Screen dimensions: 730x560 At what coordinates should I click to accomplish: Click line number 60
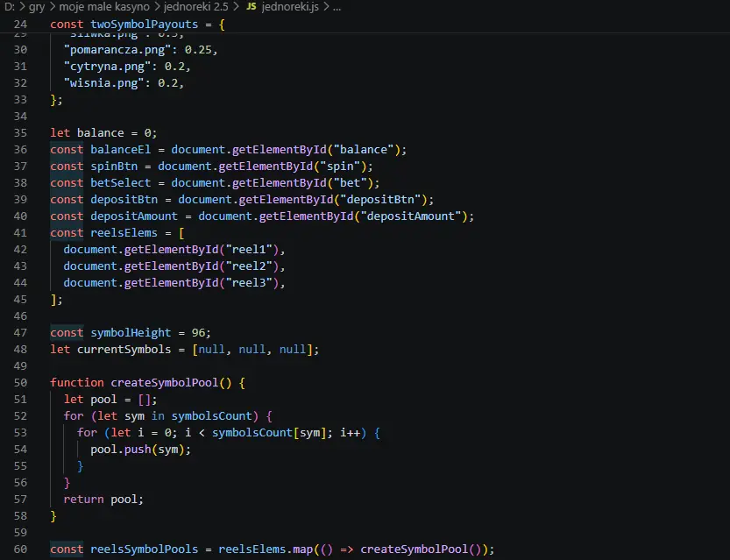[x=20, y=549]
